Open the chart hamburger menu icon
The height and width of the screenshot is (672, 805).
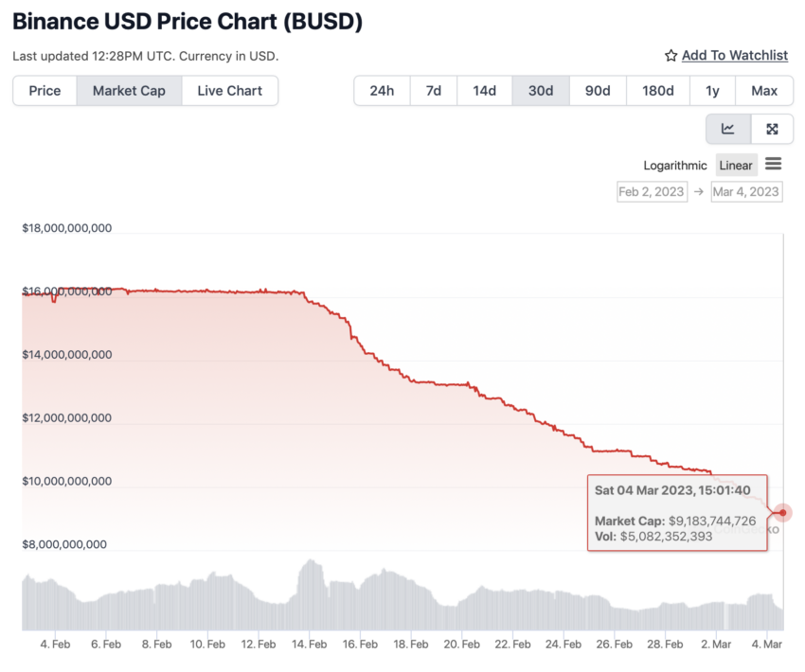[x=773, y=164]
